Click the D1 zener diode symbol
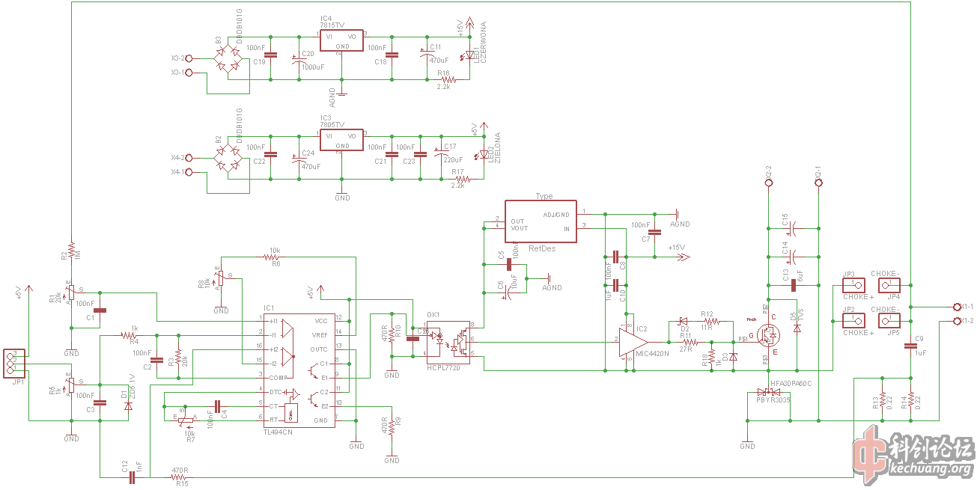 (x=128, y=405)
